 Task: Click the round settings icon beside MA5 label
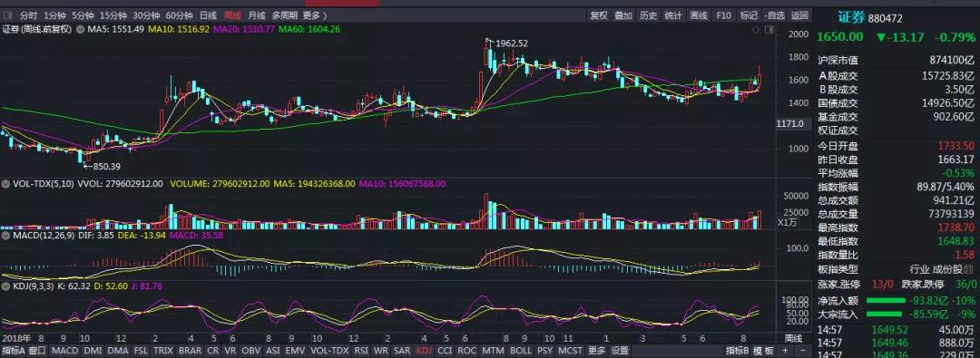click(81, 29)
